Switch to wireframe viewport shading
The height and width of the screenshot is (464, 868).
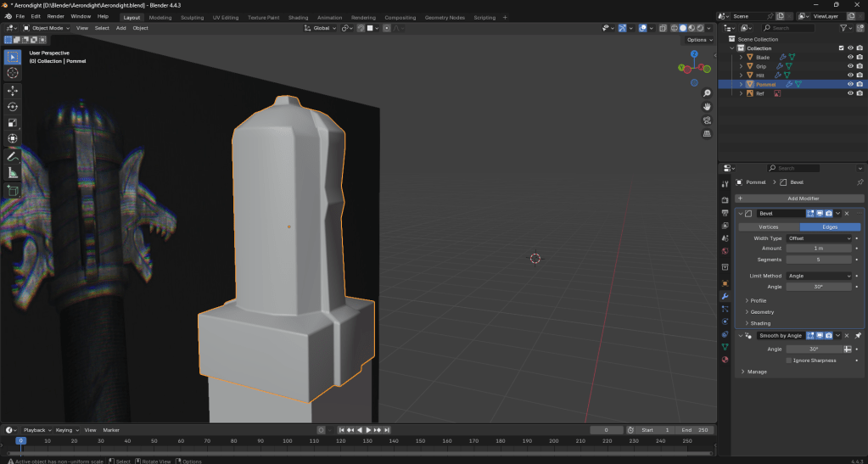[x=674, y=28]
